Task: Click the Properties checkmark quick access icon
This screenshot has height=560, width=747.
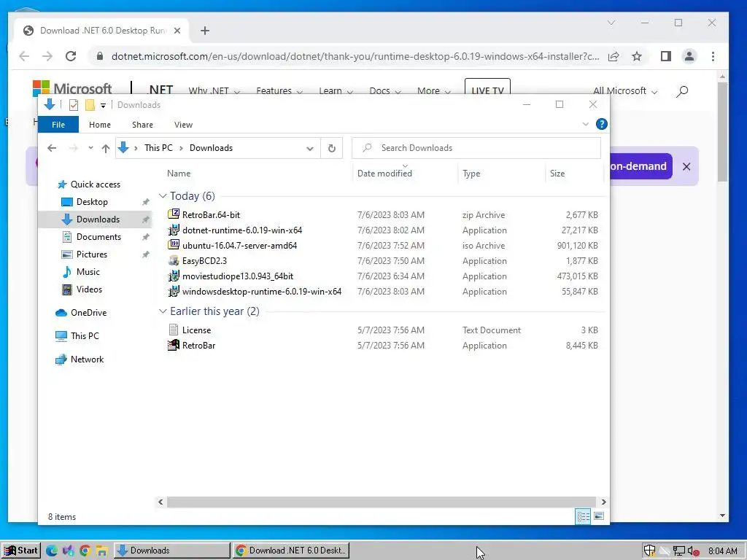Action: pos(74,105)
